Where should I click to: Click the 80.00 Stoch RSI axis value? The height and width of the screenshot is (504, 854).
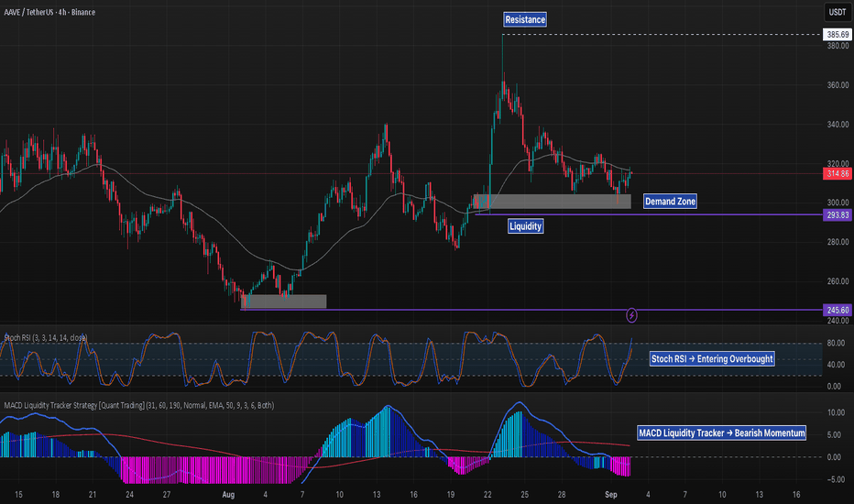coord(835,344)
